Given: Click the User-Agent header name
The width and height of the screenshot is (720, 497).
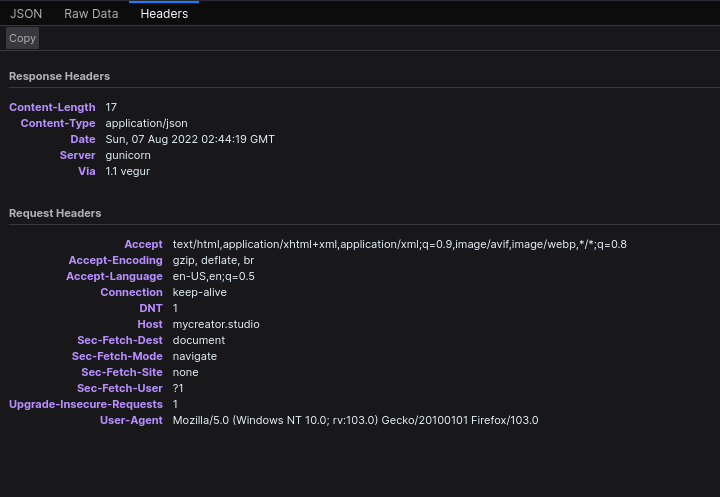Looking at the screenshot, I should click(131, 420).
